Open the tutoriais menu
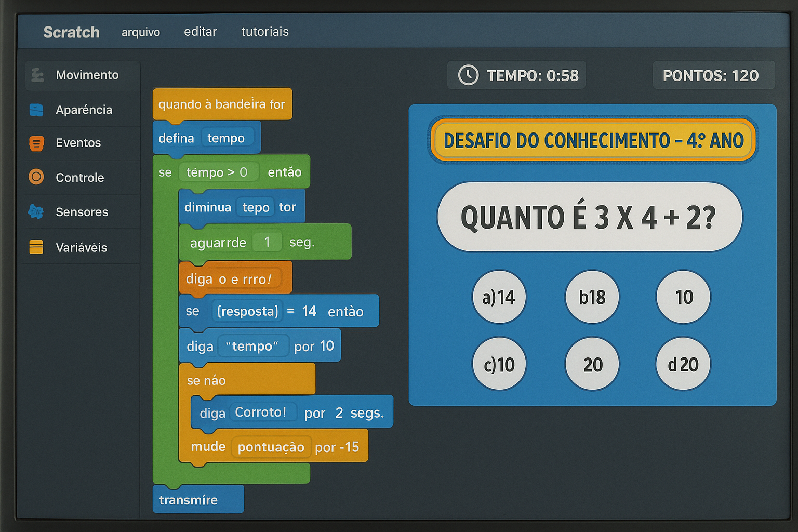The image size is (798, 532). point(265,32)
